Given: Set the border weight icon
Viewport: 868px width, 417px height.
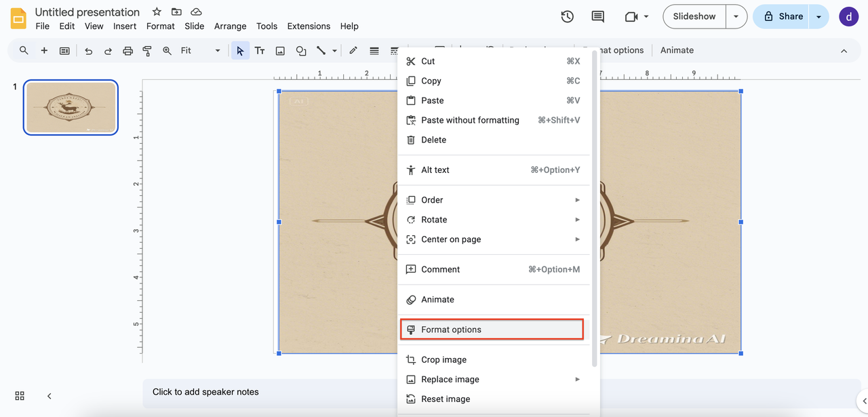Looking at the screenshot, I should (374, 50).
